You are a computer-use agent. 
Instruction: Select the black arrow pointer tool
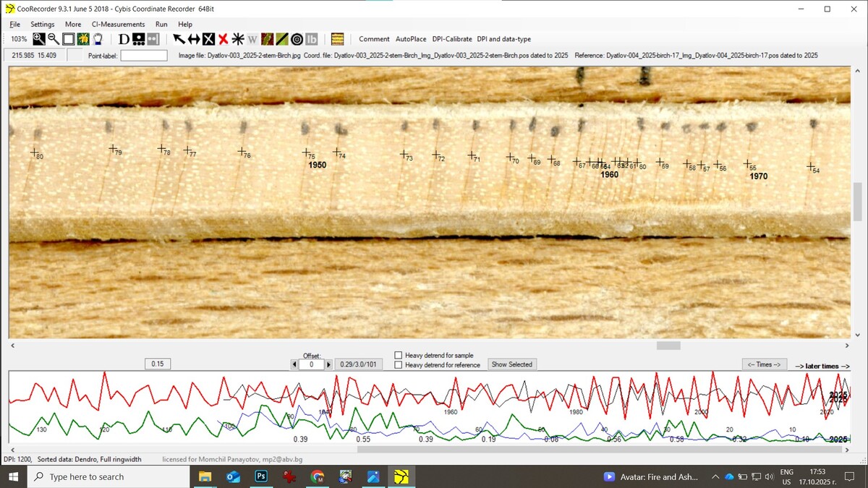click(x=179, y=39)
